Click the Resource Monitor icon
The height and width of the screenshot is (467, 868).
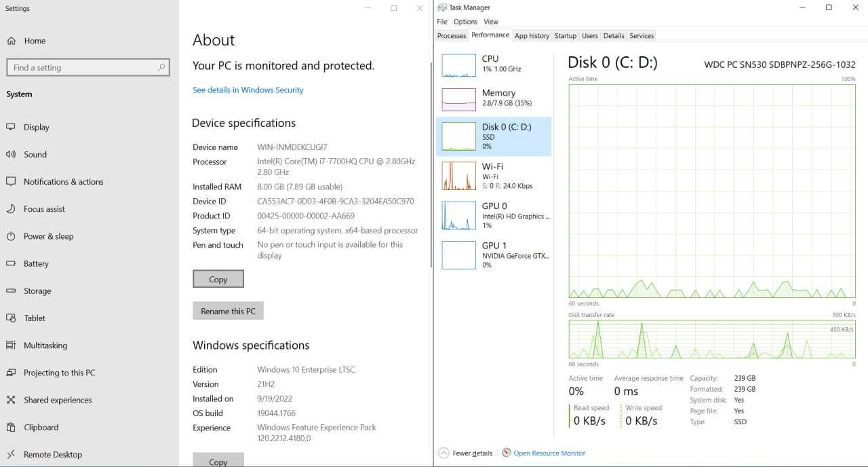tap(506, 453)
